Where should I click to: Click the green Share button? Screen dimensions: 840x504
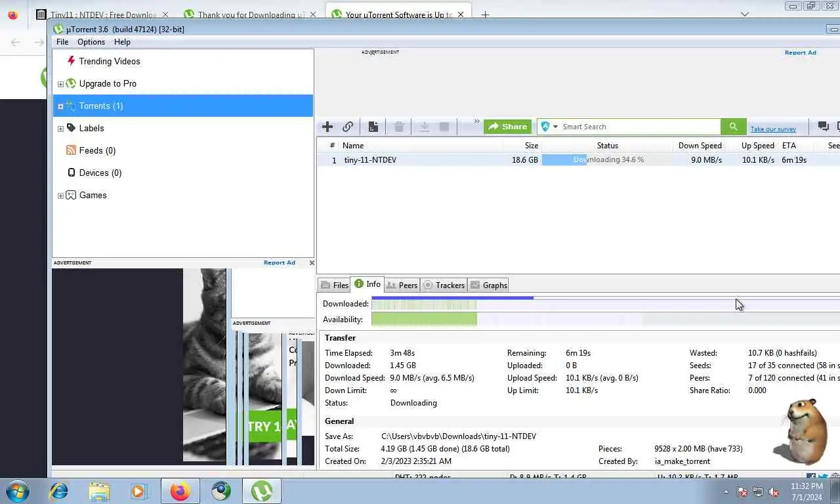508,127
